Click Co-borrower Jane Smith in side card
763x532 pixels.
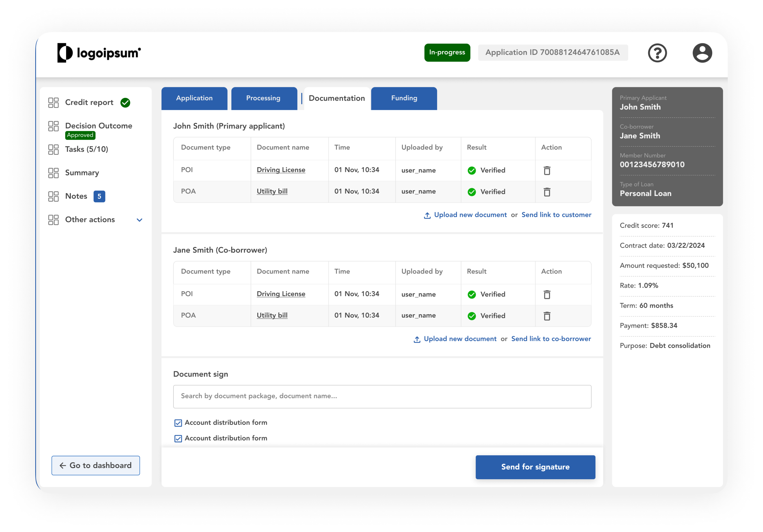[x=640, y=132]
